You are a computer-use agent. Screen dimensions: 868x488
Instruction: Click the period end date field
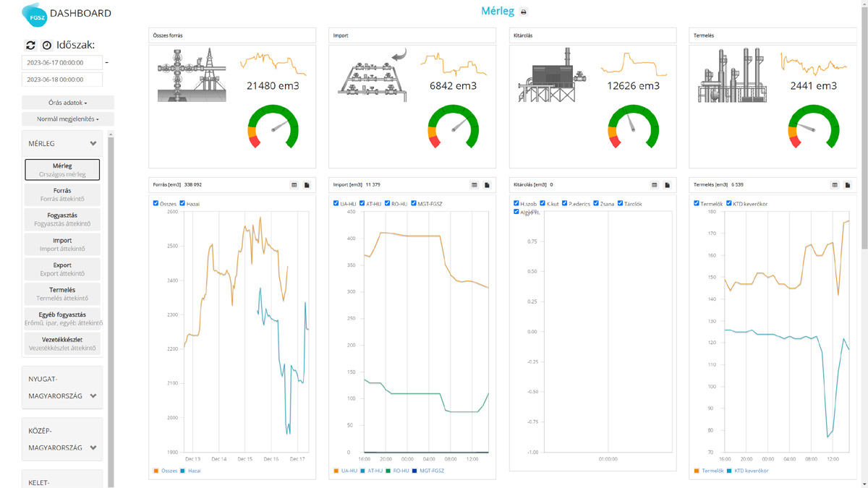(x=62, y=80)
